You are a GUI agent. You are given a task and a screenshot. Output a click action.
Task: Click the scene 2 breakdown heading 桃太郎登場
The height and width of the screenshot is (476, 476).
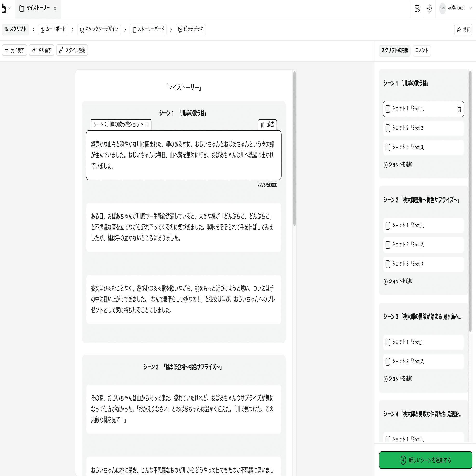pos(421,200)
